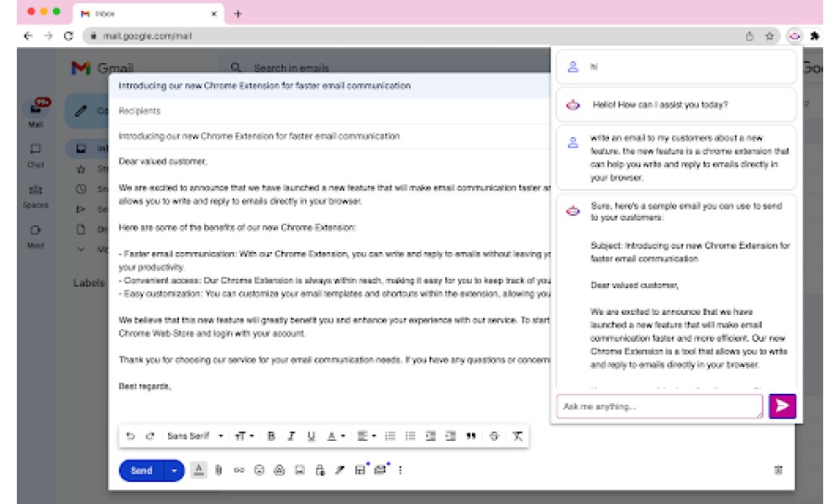Viewport: 840px width, 504px height.
Task: Go back to the previous page
Action: pos(29,36)
